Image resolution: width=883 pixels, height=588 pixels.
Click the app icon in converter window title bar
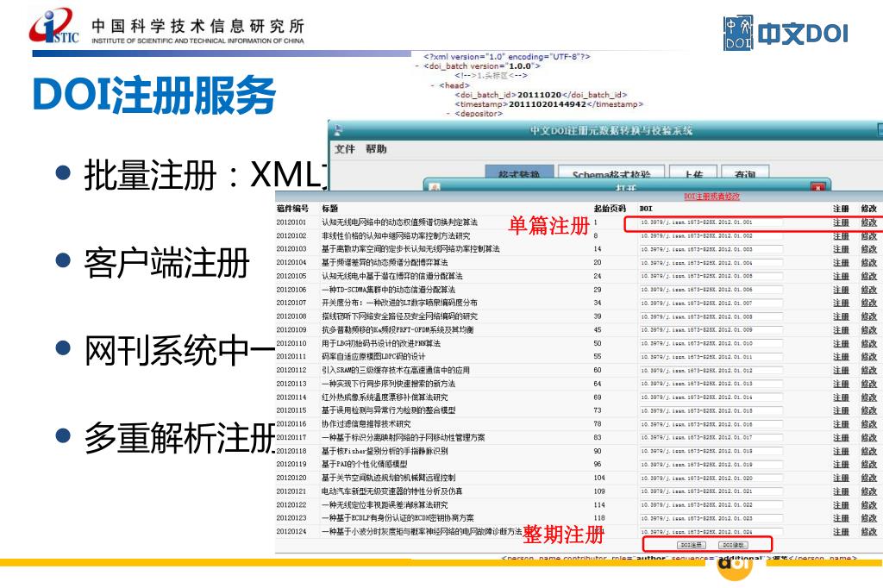click(x=338, y=131)
